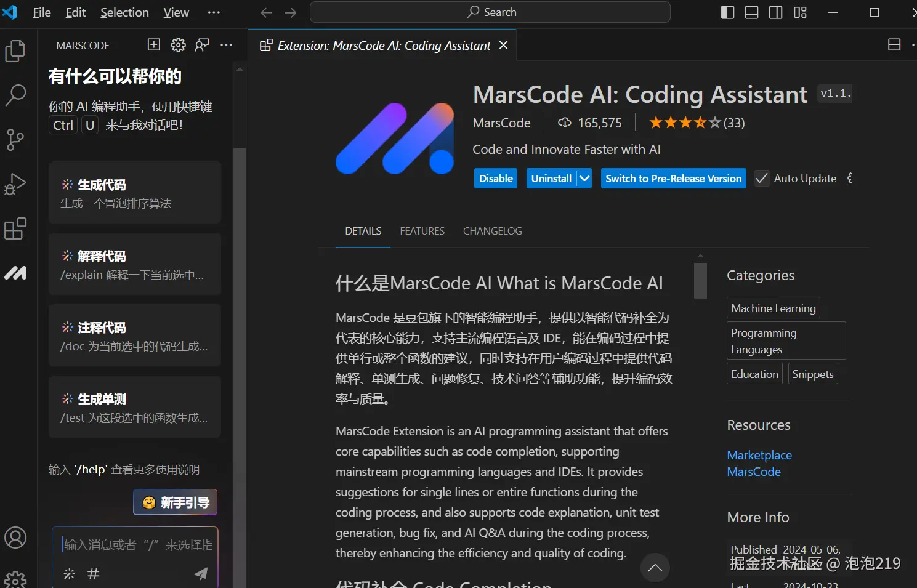This screenshot has width=917, height=588.
Task: Click the Uninstall button
Action: point(551,179)
